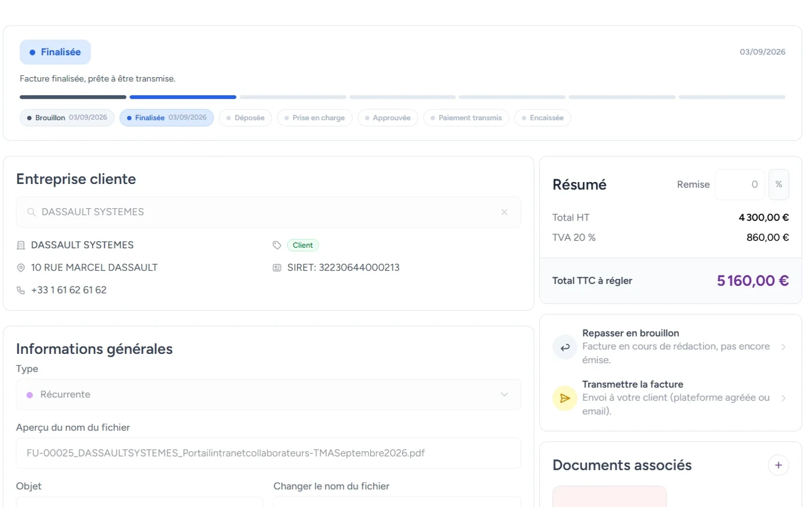Select the Encaissée status step
812x507 pixels.
coord(542,118)
